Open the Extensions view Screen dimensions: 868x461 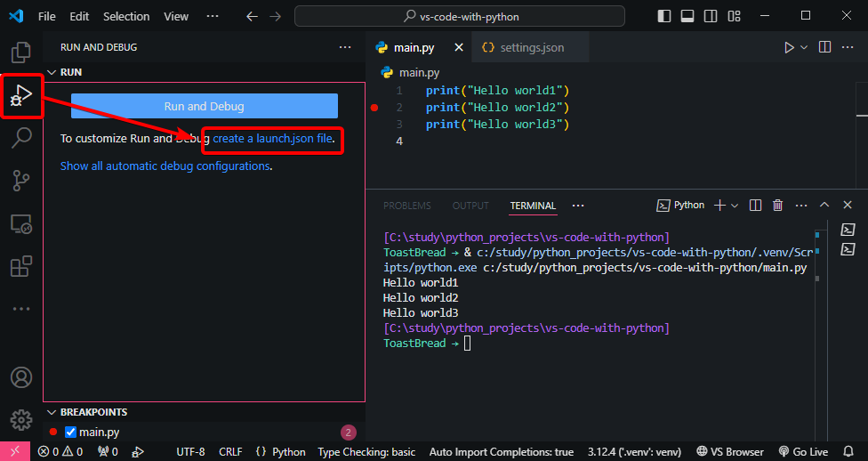[21, 266]
